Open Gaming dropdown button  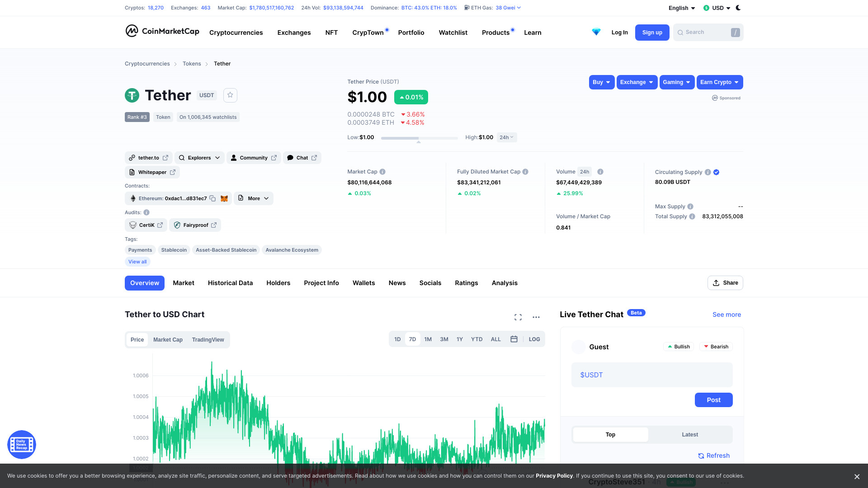click(677, 82)
